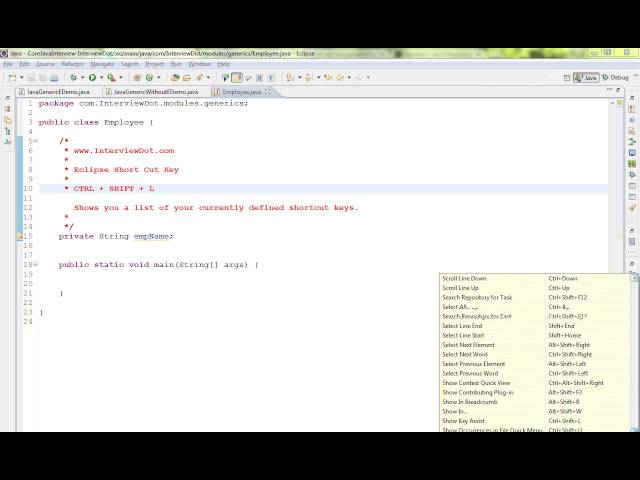640x480 pixels.
Task: Open dropdown arrow next to Debug icon
Action: [x=82, y=78]
